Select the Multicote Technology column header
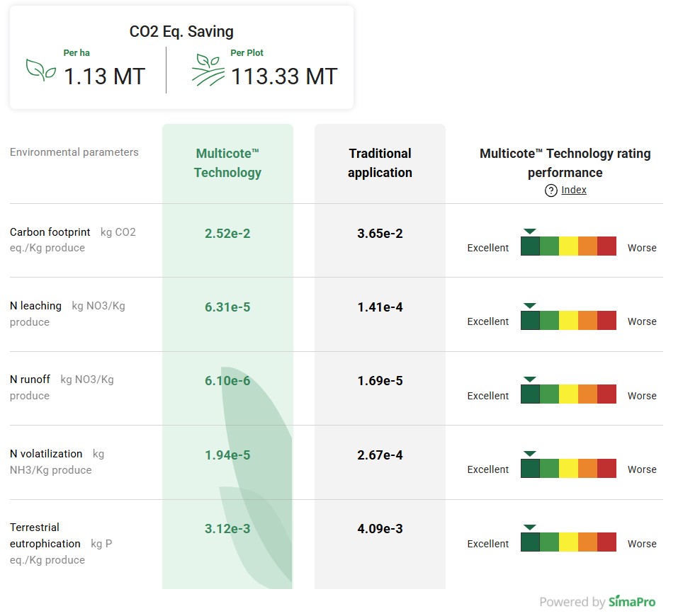This screenshot has height=616, width=683. (227, 163)
